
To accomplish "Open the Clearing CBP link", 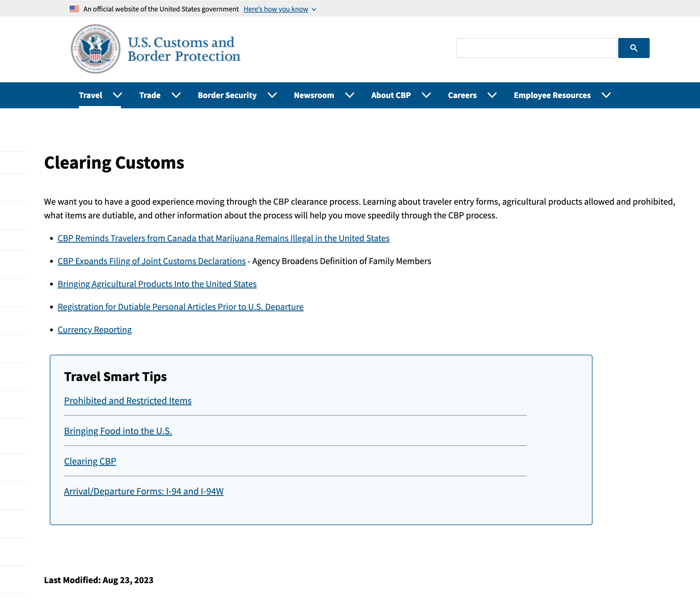I will [x=90, y=461].
